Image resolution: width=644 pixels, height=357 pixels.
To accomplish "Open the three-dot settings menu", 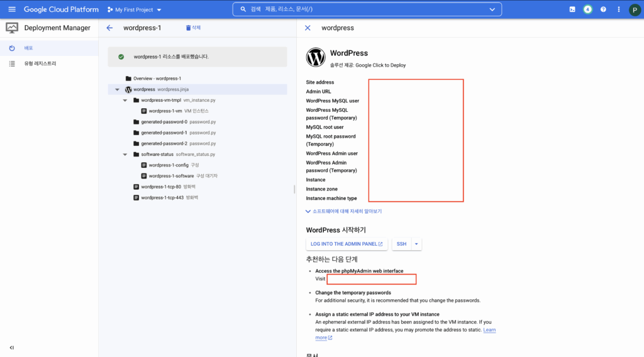I will (619, 9).
